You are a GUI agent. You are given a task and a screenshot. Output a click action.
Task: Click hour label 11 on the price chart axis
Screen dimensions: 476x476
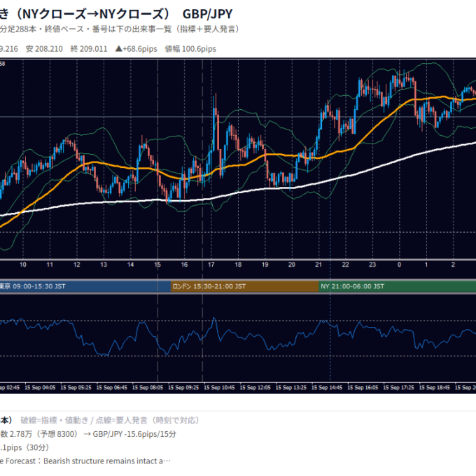(50, 265)
